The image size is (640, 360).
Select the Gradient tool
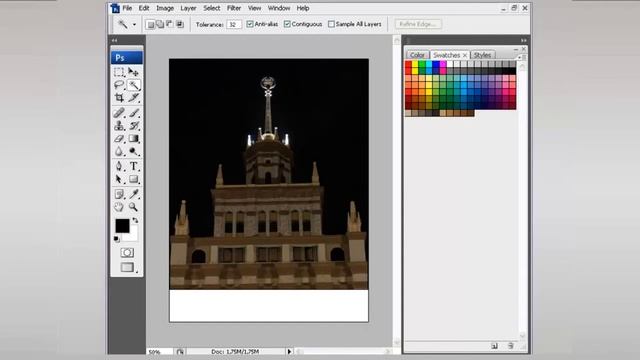[133, 139]
